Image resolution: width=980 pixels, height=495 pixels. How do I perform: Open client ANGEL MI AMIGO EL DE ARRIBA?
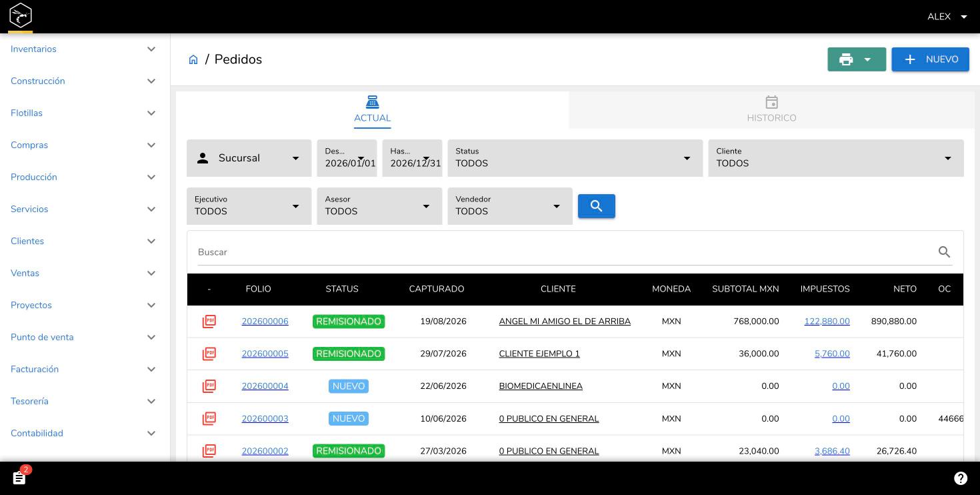565,322
